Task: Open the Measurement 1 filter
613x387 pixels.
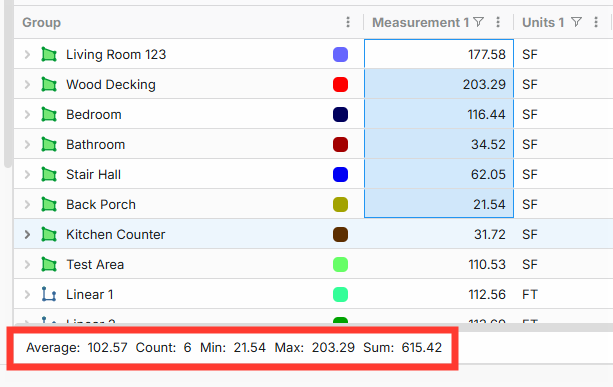Action: click(479, 22)
